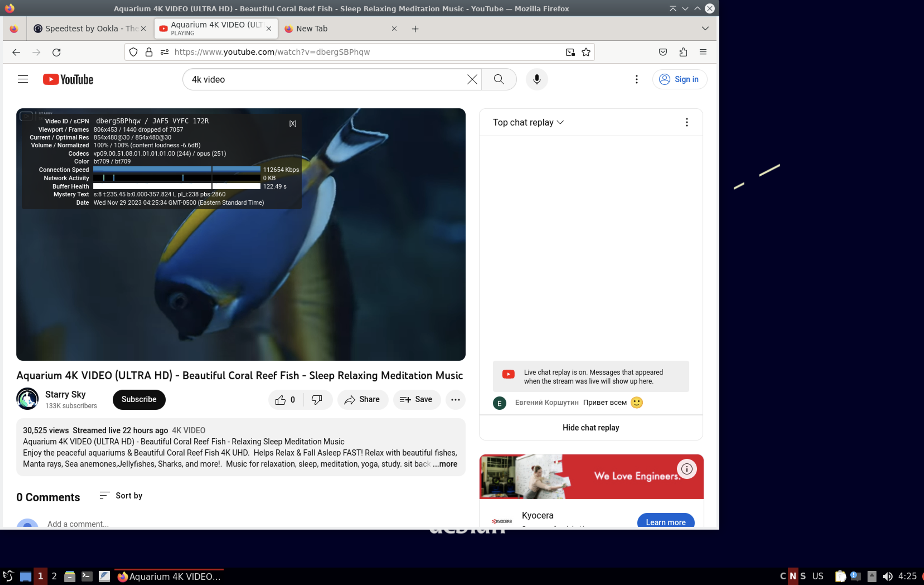The height and width of the screenshot is (585, 924).
Task: Click the thumbs down dislike icon
Action: (317, 399)
